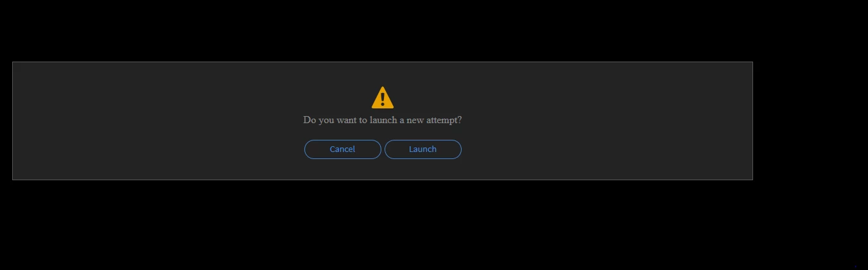Viewport: 868px width, 270px height.
Task: Decline the new attempt using Cancel
Action: (x=343, y=149)
